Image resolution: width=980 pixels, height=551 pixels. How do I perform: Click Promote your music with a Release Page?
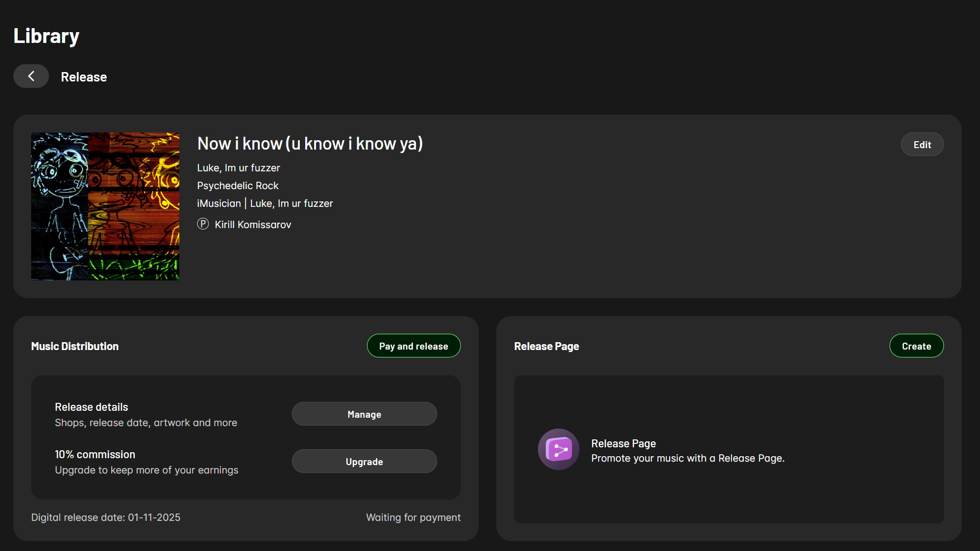(688, 458)
